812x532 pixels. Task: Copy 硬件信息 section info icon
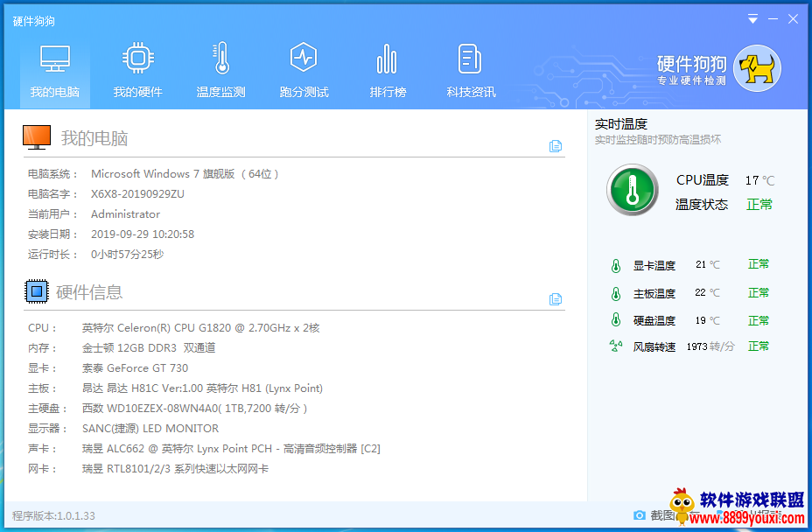[x=555, y=299]
